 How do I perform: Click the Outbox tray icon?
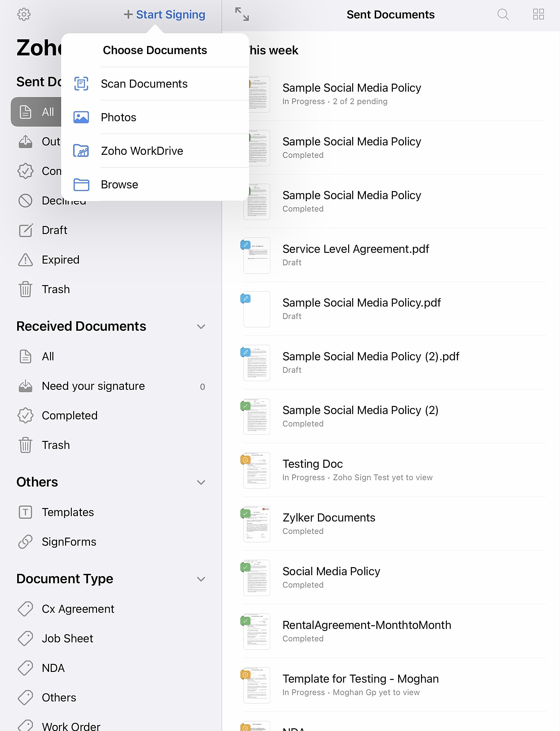(x=26, y=141)
